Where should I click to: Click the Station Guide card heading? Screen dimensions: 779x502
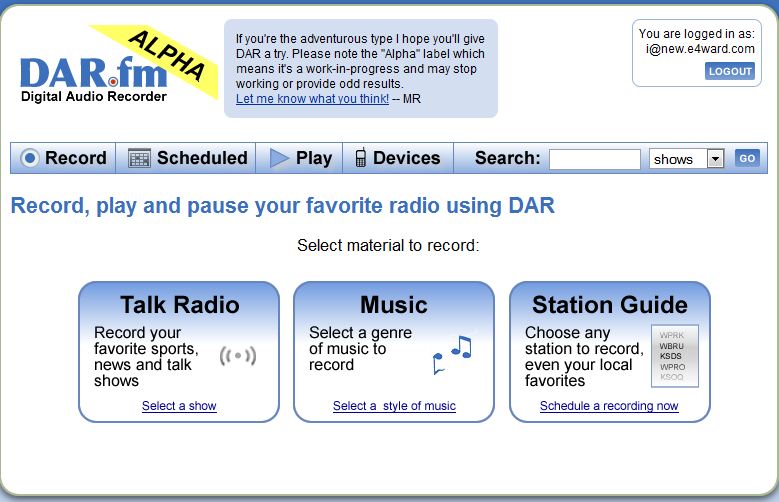tap(610, 305)
